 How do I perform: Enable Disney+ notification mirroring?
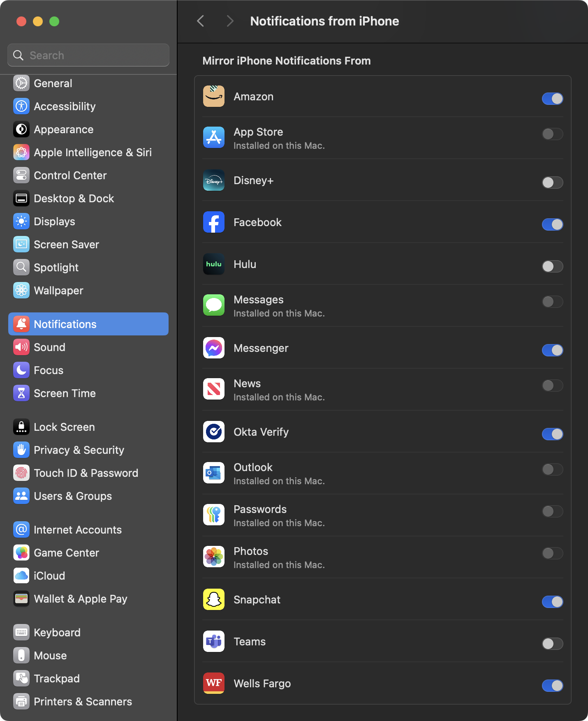[552, 183]
